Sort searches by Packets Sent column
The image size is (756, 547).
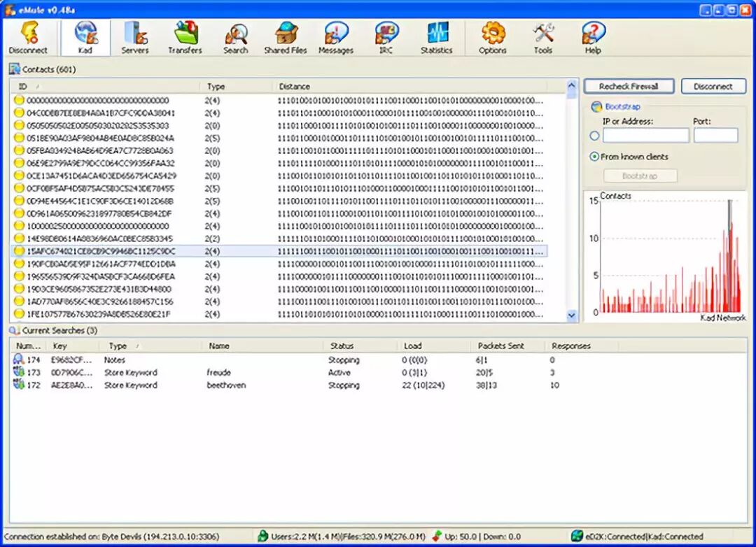point(507,346)
